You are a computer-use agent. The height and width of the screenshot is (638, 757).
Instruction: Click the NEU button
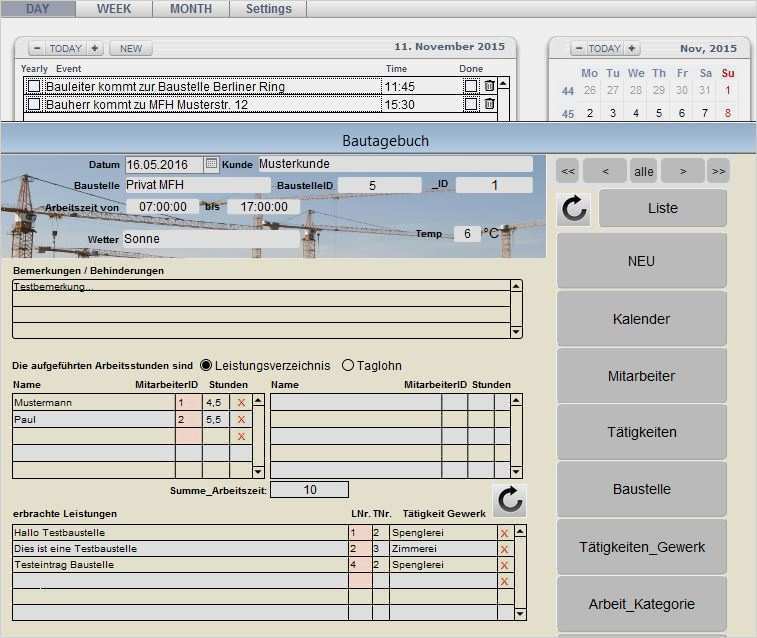[x=641, y=261]
